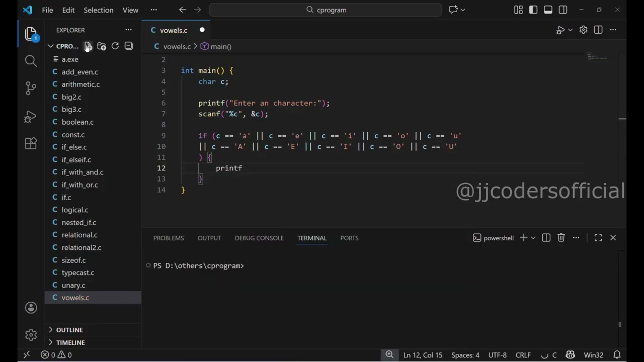The height and width of the screenshot is (362, 644).
Task: Create a new file in explorer
Action: pos(88,46)
